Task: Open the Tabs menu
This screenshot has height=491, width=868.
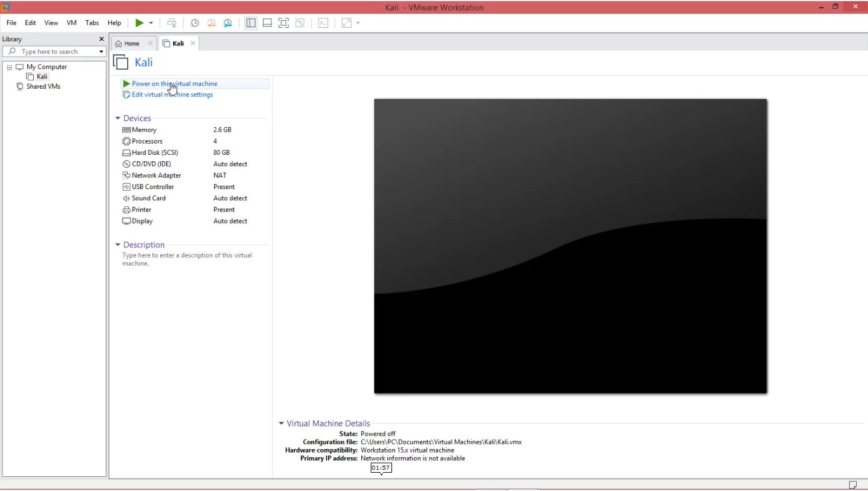Action: [x=92, y=23]
